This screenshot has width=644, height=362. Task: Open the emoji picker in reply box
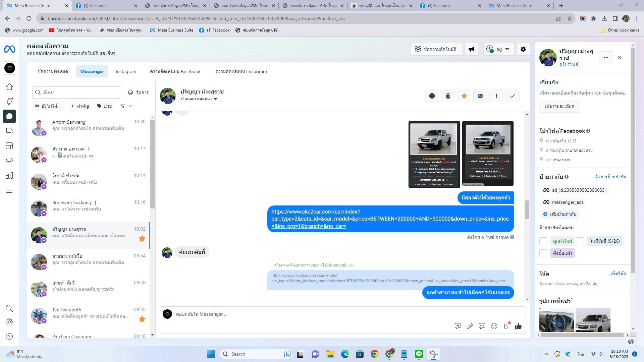pos(494,326)
